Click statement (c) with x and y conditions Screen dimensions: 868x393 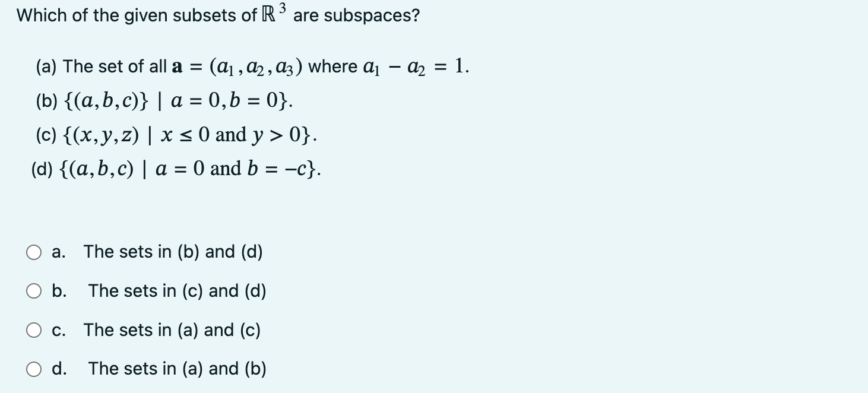tap(172, 135)
